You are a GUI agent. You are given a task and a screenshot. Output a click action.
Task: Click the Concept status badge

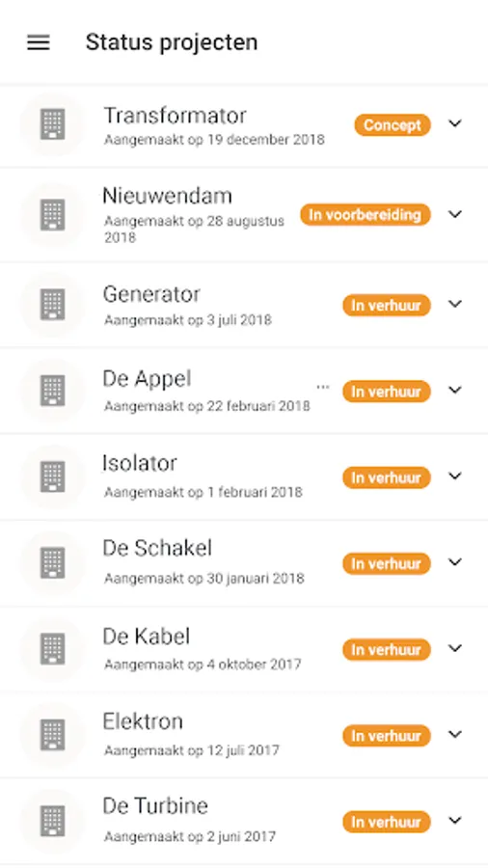pyautogui.click(x=393, y=125)
